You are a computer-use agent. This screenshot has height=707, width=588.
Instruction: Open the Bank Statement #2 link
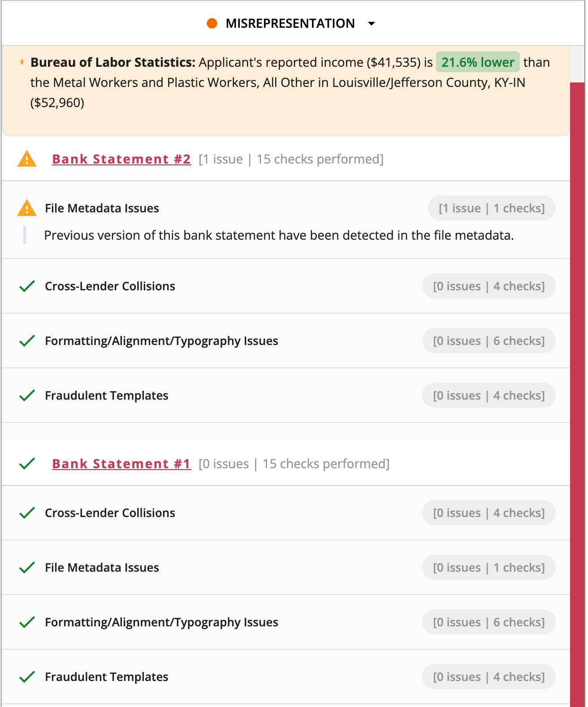tap(121, 159)
